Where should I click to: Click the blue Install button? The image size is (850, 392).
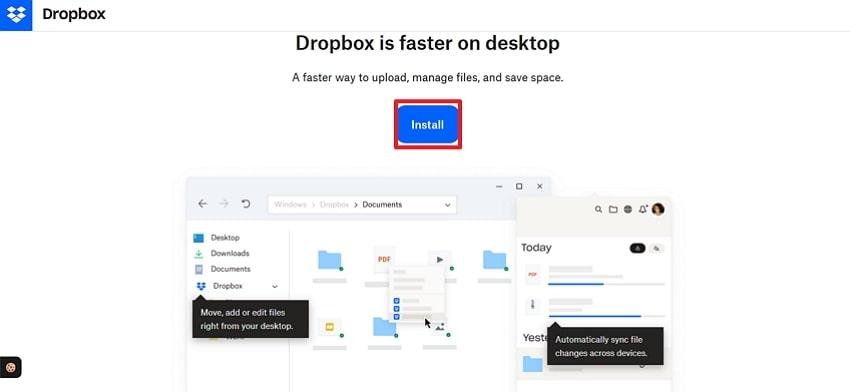[428, 124]
